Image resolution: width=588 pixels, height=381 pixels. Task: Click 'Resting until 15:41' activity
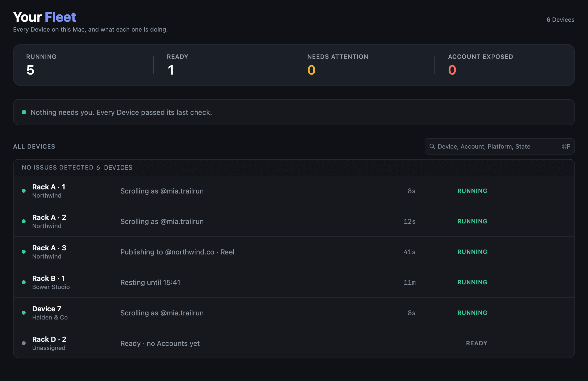tap(150, 282)
